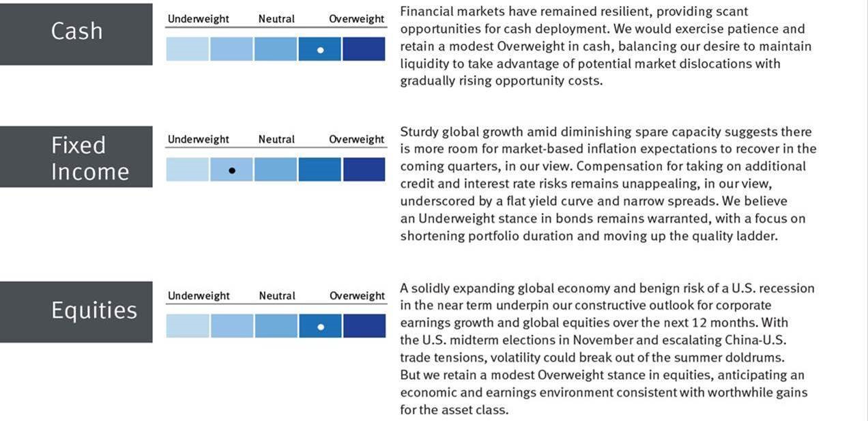The image size is (868, 421).
Task: Click the dot marker on the Equities scale
Action: (x=321, y=327)
